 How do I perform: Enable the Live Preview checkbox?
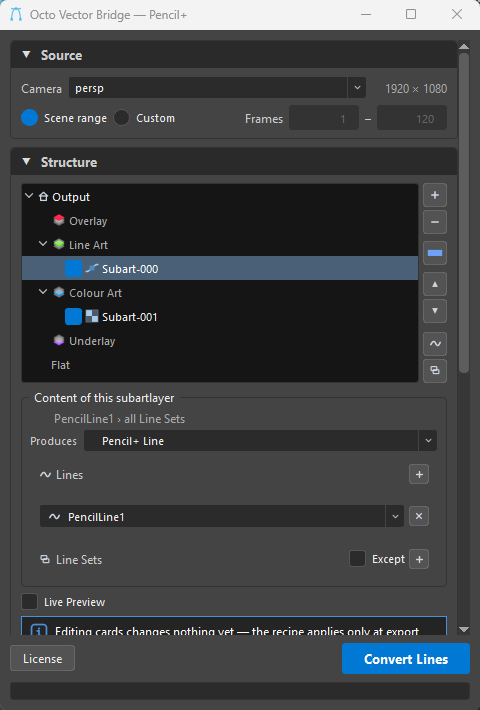(x=29, y=602)
